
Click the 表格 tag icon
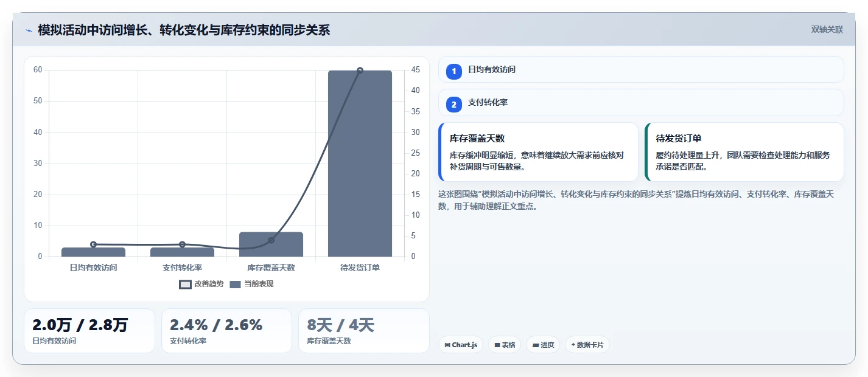tap(497, 345)
